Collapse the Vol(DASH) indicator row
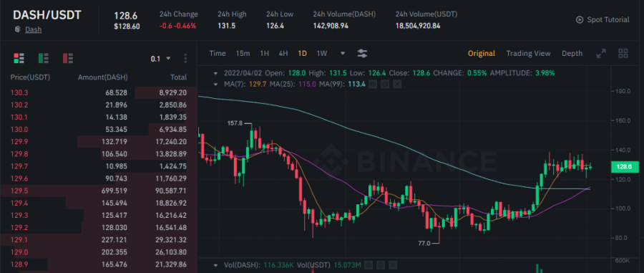The width and height of the screenshot is (644, 273). (216, 265)
